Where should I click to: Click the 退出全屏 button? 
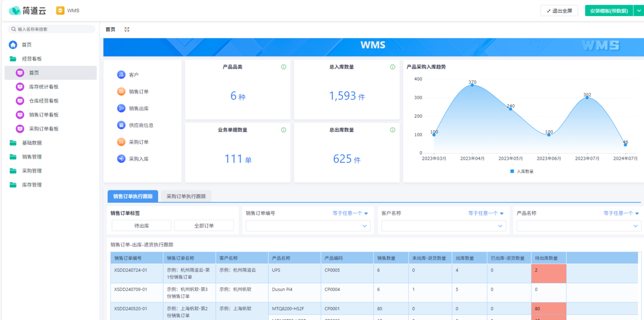click(559, 11)
